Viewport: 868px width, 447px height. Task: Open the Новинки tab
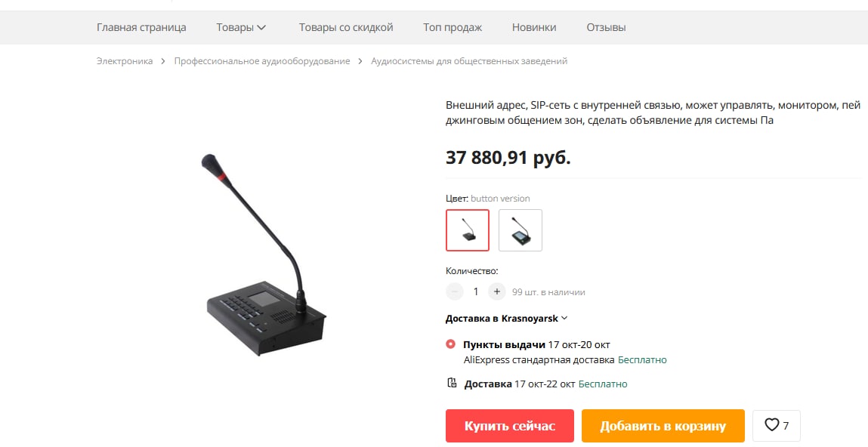(x=534, y=27)
